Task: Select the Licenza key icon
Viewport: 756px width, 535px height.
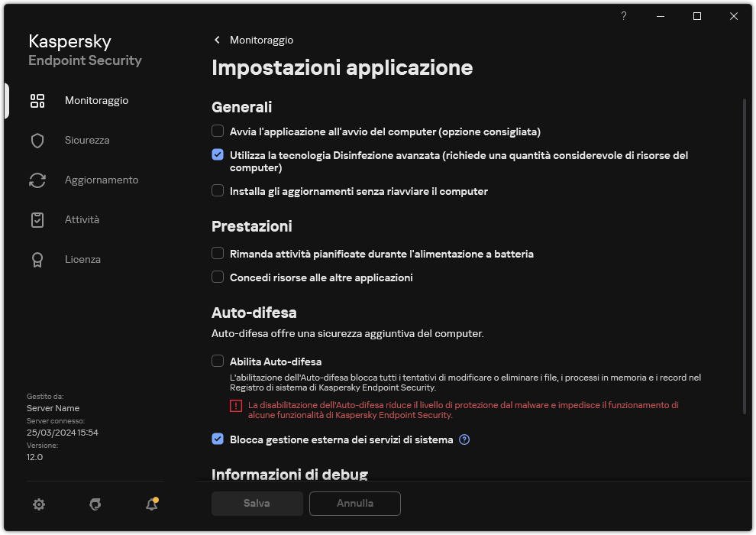Action: (37, 259)
